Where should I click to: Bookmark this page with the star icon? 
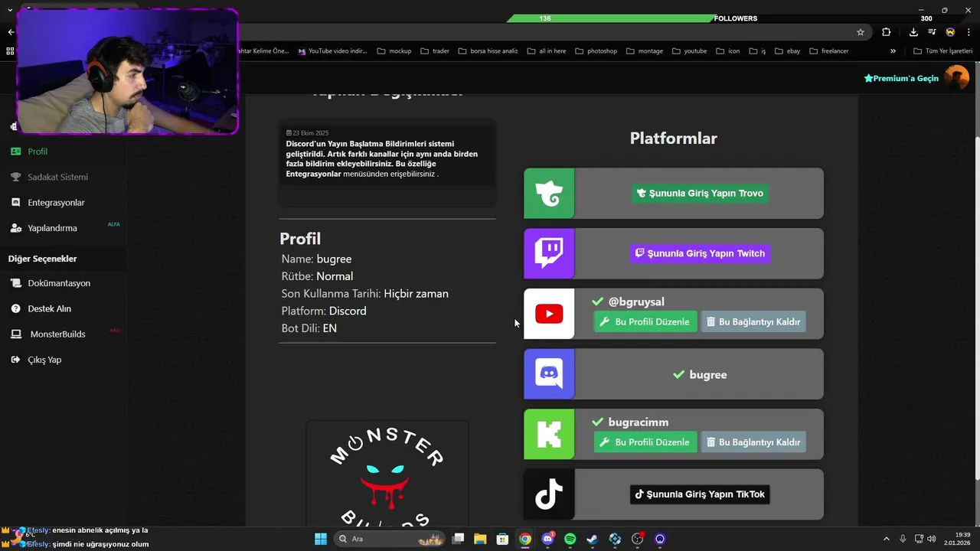[x=861, y=32]
